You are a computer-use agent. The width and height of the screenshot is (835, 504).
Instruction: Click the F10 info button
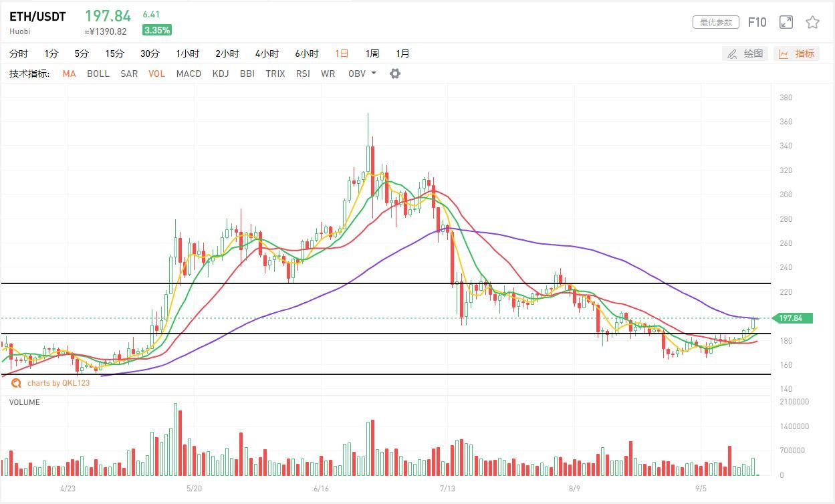tap(757, 23)
